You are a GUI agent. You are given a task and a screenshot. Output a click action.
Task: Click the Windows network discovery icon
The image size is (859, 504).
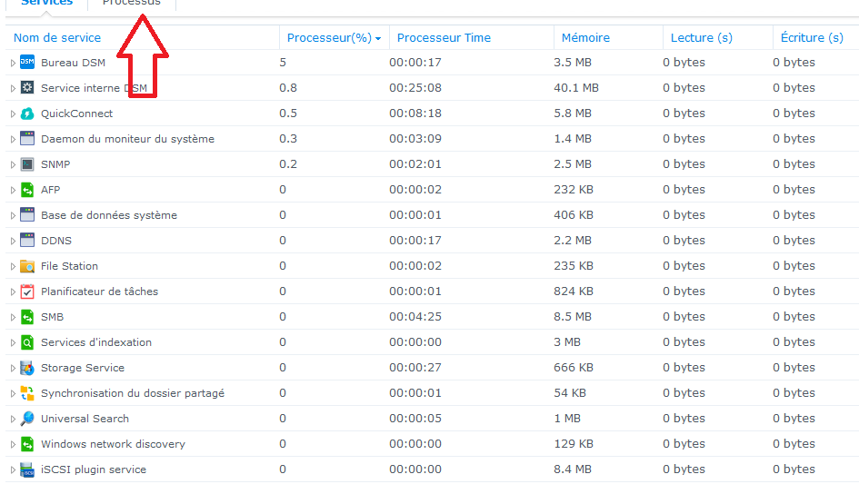pos(27,444)
